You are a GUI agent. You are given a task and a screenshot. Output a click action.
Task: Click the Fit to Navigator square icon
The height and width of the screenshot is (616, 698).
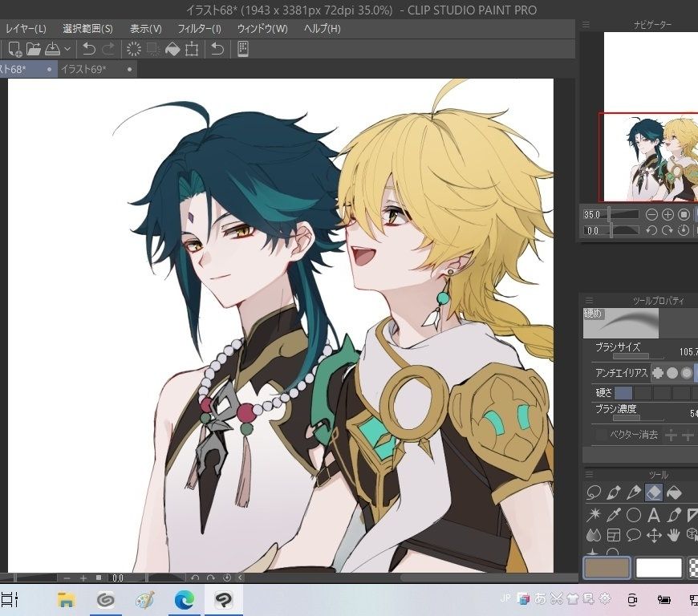click(x=684, y=215)
